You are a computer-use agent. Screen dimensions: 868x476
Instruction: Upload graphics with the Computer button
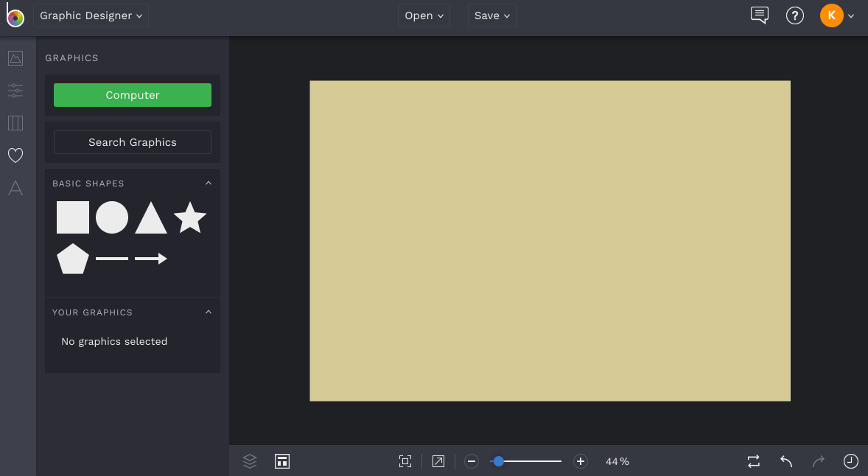coord(133,95)
